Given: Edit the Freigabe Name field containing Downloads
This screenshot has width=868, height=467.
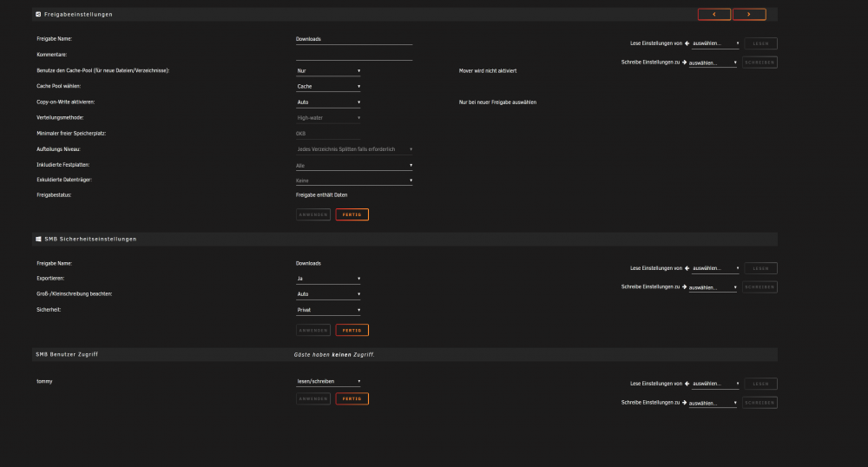Looking at the screenshot, I should click(354, 39).
